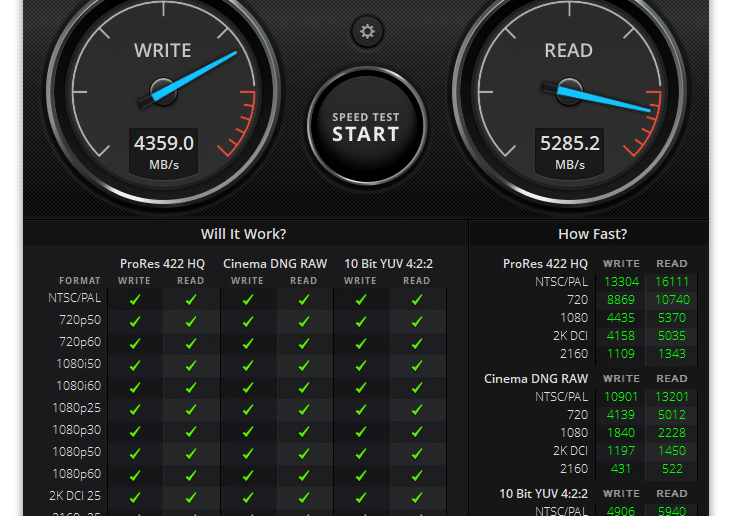Click the 5035 read value

(x=672, y=336)
